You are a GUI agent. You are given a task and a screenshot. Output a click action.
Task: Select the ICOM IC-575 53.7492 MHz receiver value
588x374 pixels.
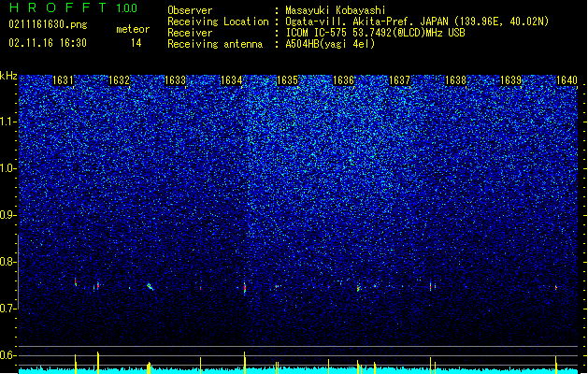376,33
